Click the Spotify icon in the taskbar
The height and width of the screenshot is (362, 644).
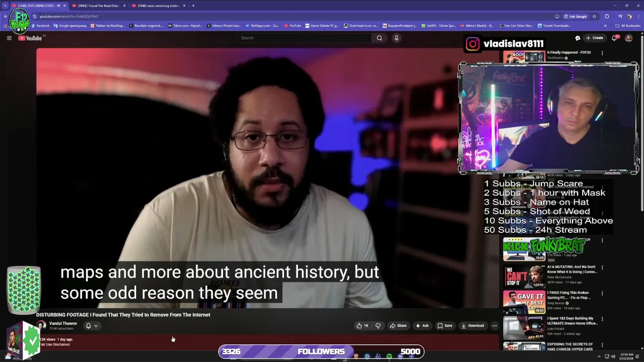click(389, 356)
